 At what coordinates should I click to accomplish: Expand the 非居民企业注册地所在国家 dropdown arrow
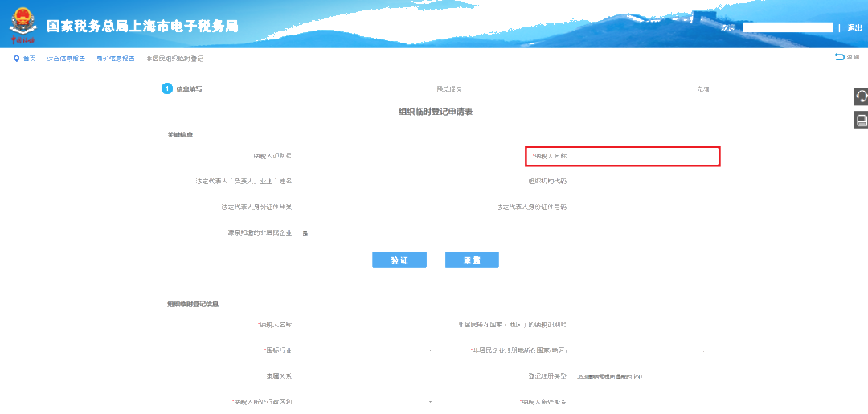703,351
